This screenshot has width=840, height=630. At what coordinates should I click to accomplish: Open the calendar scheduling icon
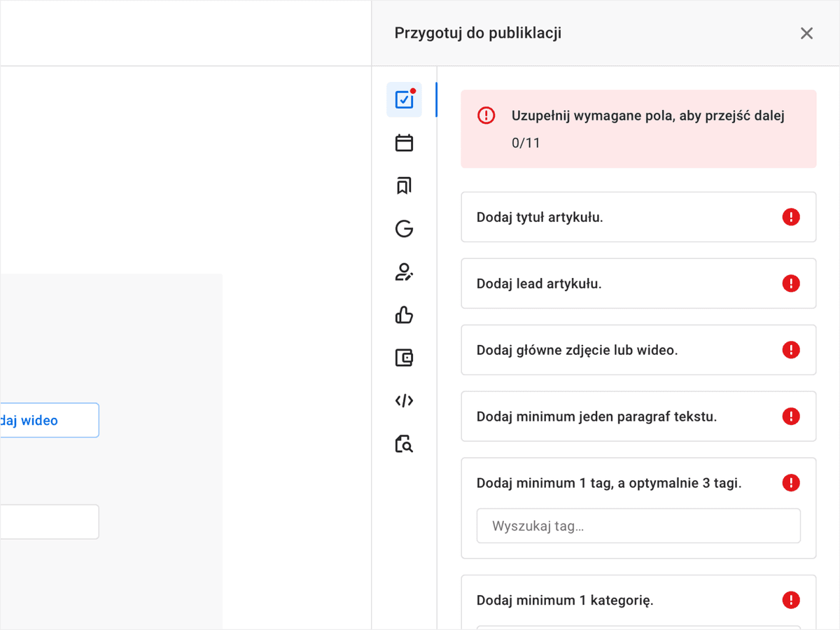point(404,143)
